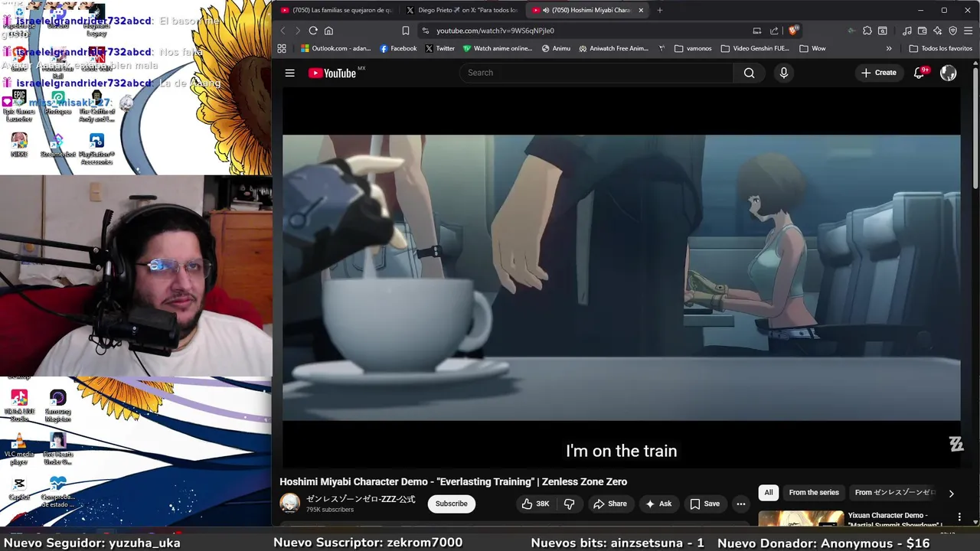Open the YouTube notifications bell
The width and height of the screenshot is (980, 551).
click(x=919, y=73)
